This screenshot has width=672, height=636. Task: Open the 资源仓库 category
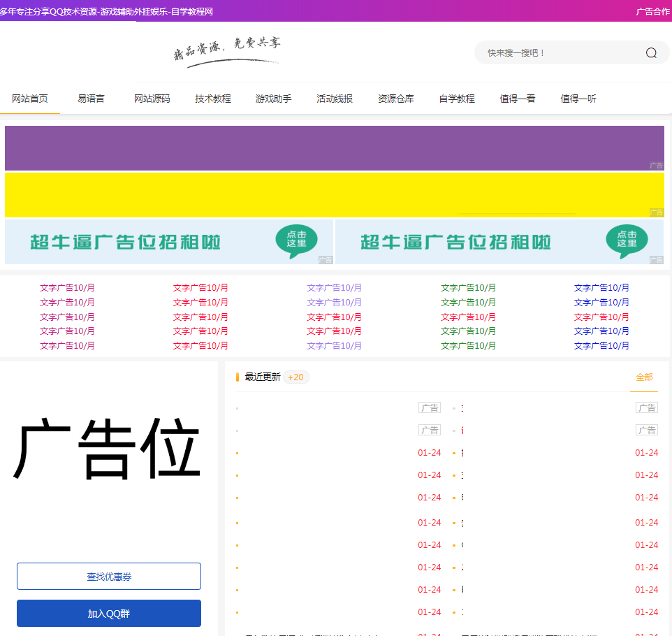pyautogui.click(x=395, y=99)
